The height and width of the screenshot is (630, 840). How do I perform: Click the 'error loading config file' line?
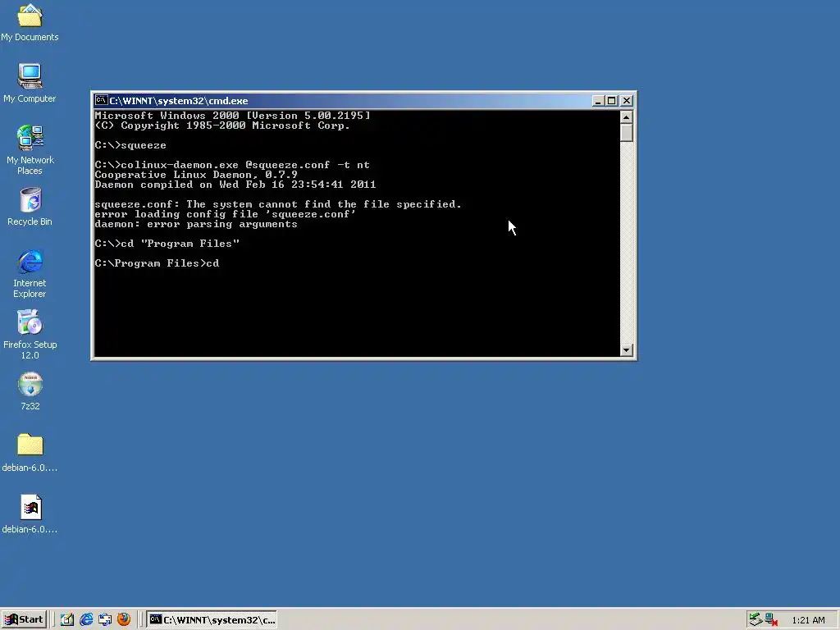point(226,214)
